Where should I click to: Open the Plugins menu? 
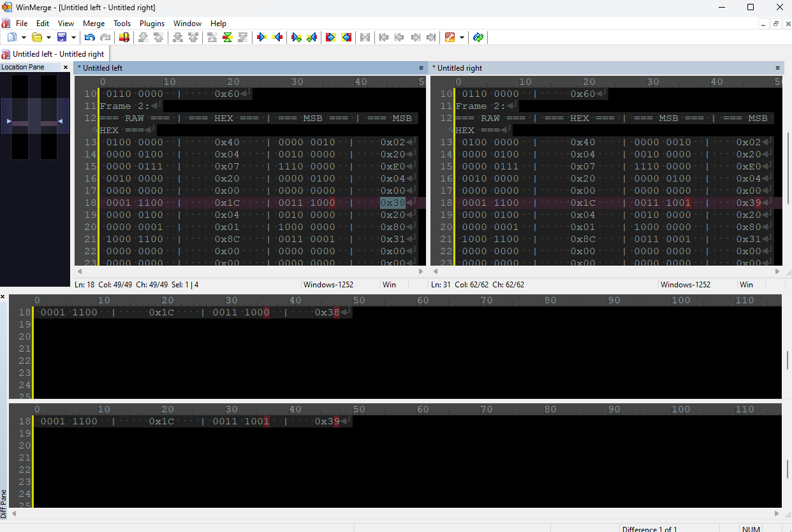pos(152,24)
